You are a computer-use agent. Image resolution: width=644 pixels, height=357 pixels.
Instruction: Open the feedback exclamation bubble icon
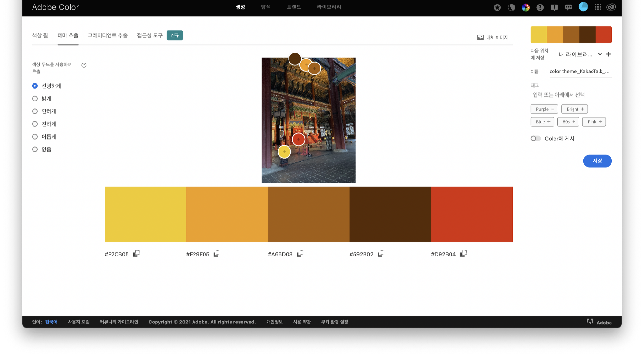pyautogui.click(x=554, y=8)
